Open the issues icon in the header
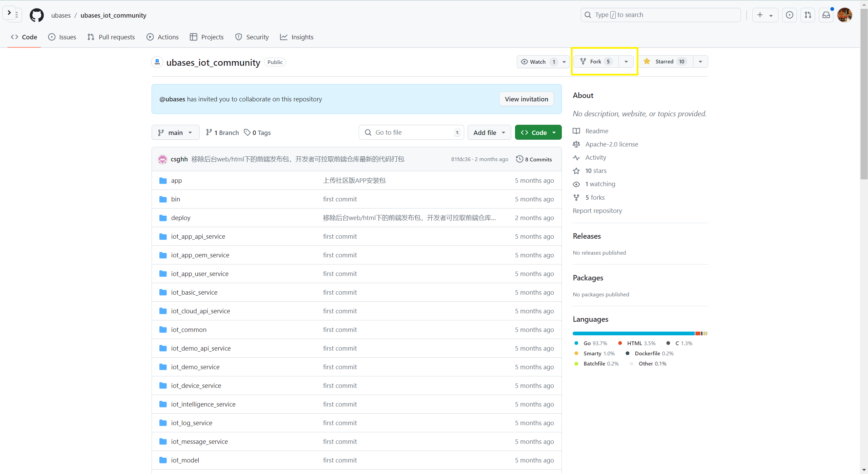868x474 pixels. [x=789, y=15]
